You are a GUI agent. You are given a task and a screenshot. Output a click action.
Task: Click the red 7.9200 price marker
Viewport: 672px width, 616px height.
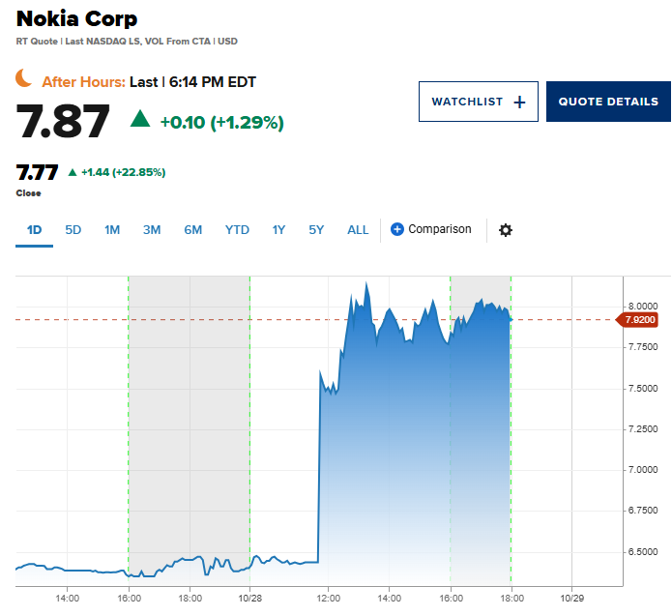tap(641, 319)
